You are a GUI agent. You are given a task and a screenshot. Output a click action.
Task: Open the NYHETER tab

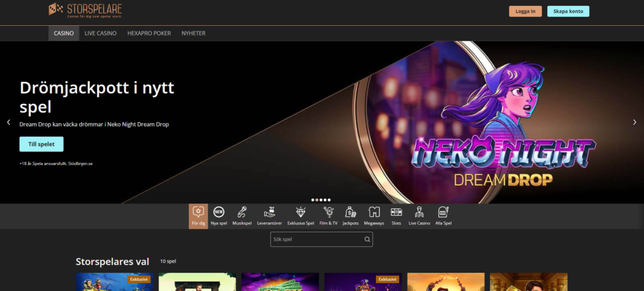point(194,33)
